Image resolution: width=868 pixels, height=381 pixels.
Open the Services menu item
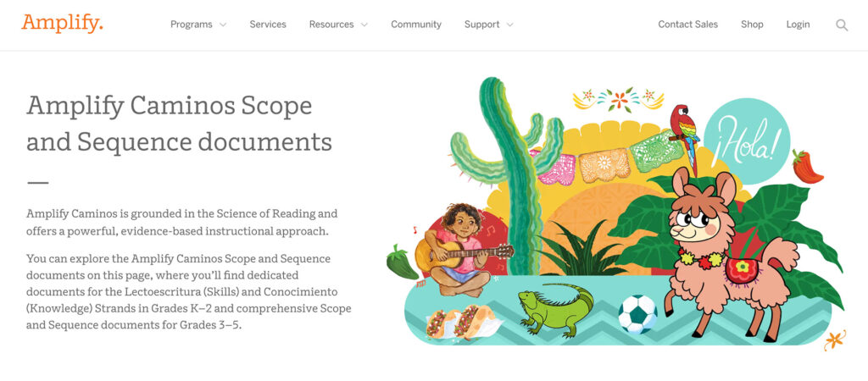tap(268, 25)
